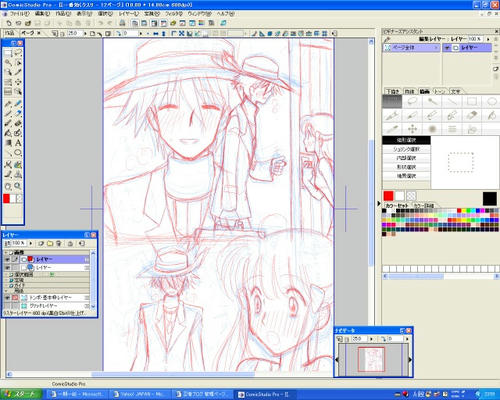Collapse the 画像 layer group
Viewport: 500px width, 400px height.
pyautogui.click(x=6, y=253)
